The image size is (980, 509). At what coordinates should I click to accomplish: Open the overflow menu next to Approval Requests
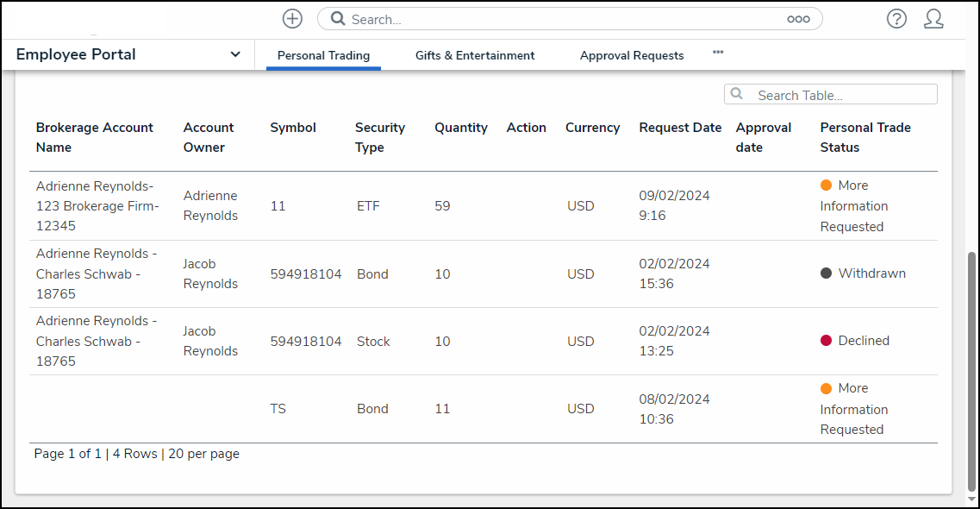coord(718,52)
